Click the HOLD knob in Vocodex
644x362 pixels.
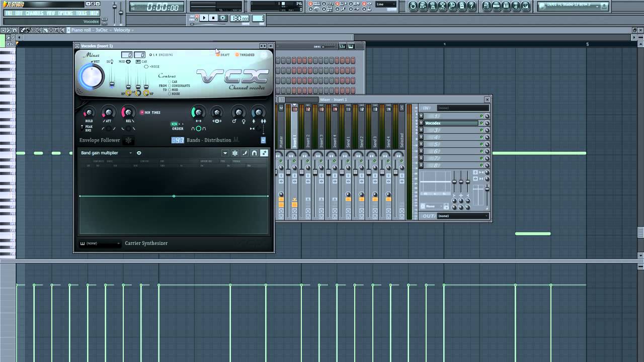89,113
